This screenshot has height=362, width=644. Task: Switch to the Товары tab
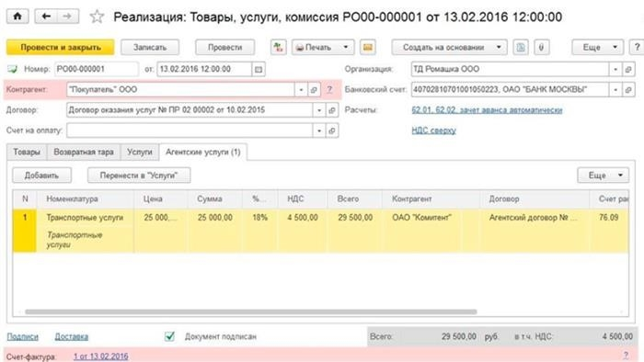pyautogui.click(x=27, y=153)
